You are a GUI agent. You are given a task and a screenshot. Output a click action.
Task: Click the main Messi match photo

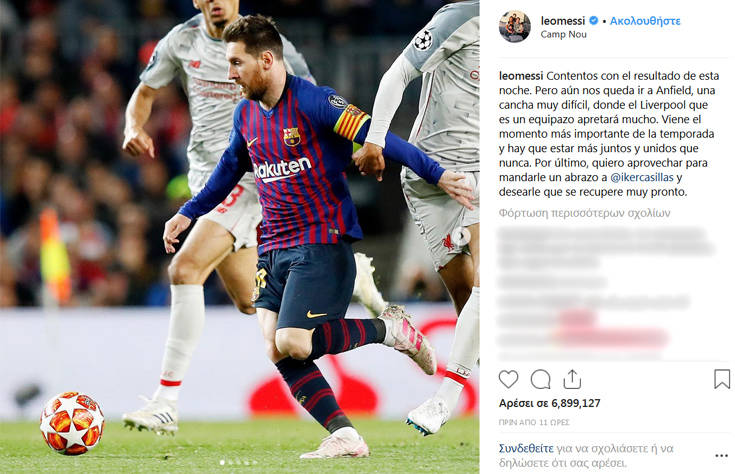click(x=240, y=237)
